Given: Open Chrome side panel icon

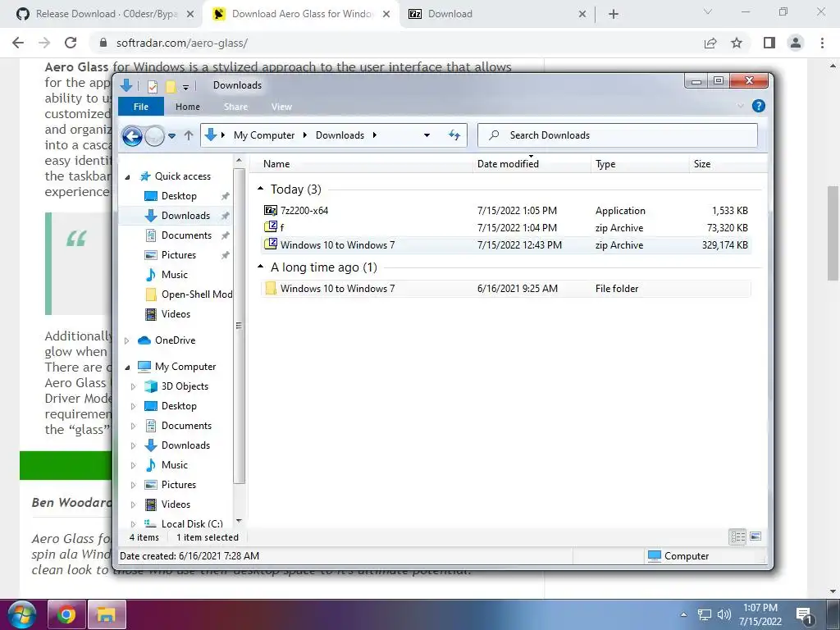Looking at the screenshot, I should [x=769, y=43].
